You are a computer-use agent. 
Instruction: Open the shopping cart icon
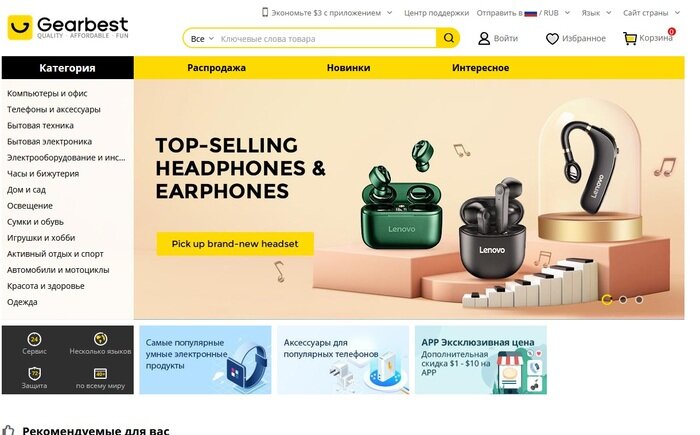630,38
